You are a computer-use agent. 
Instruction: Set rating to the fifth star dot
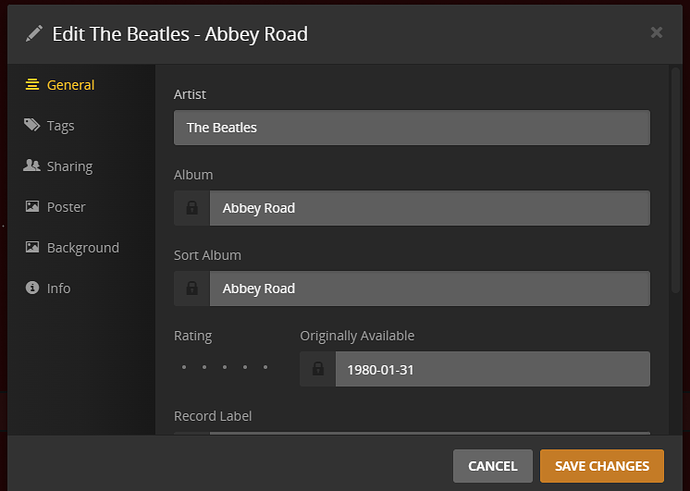[266, 368]
